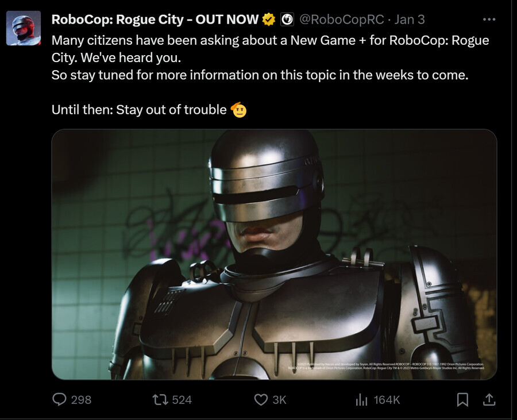Viewport: 517px width, 420px height.
Task: Click the share upload arrow icon
Action: (x=489, y=400)
